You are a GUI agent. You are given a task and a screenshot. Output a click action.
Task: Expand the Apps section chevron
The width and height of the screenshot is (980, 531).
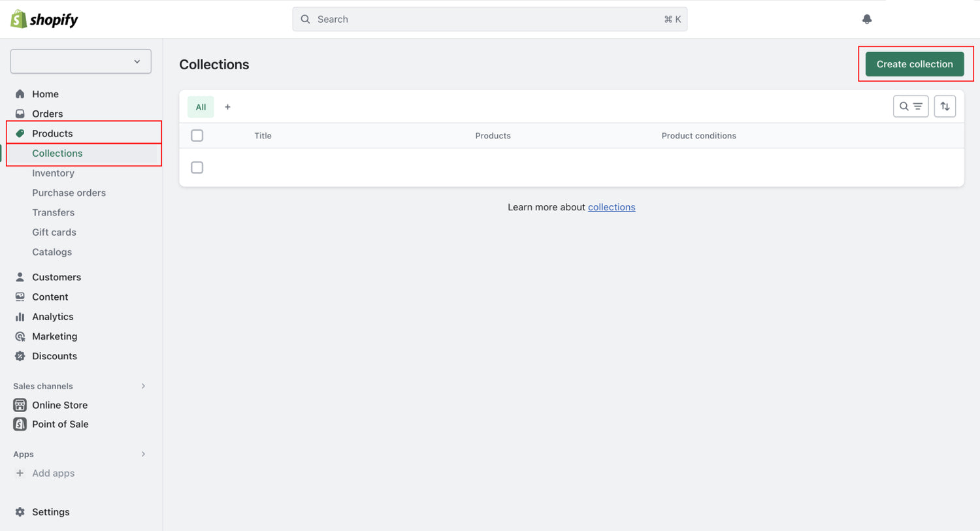point(143,454)
